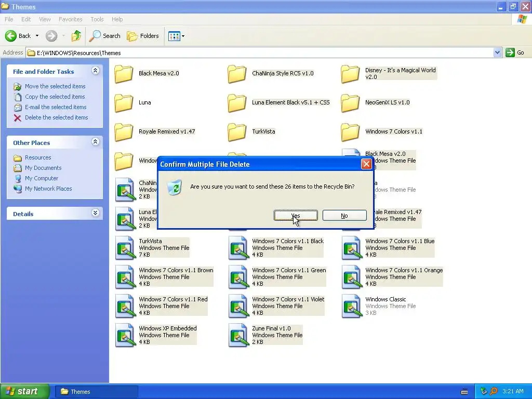The width and height of the screenshot is (532, 399).
Task: Collapse the File and Folder Tasks panel
Action: coord(96,71)
